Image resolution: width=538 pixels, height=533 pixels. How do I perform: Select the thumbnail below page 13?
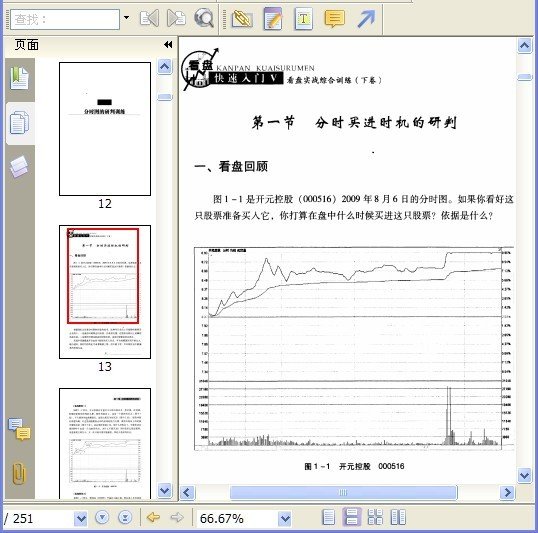pos(105,443)
